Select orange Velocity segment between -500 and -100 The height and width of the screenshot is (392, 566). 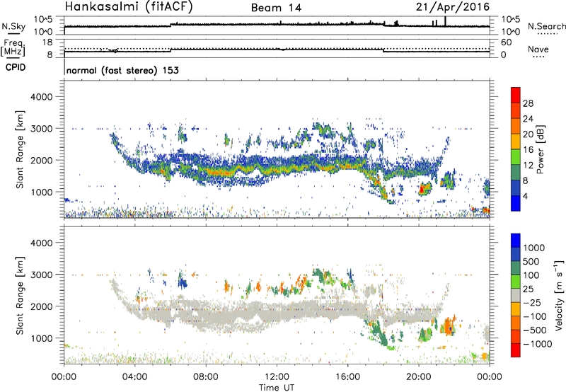pyautogui.click(x=516, y=323)
